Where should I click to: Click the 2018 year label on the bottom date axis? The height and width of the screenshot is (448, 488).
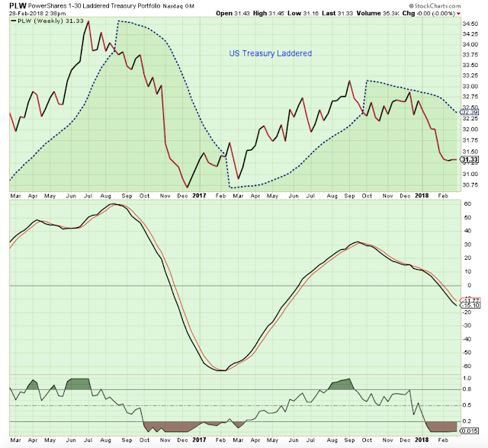422,440
